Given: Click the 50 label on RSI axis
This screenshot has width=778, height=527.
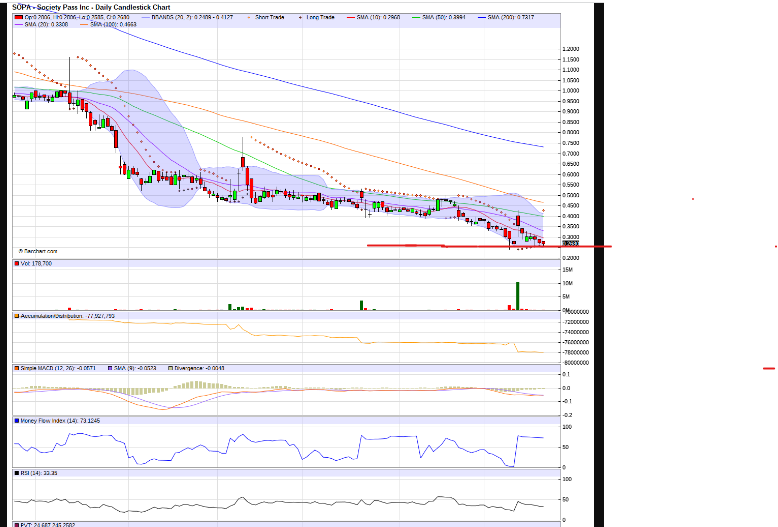Looking at the screenshot, I should pyautogui.click(x=566, y=500).
